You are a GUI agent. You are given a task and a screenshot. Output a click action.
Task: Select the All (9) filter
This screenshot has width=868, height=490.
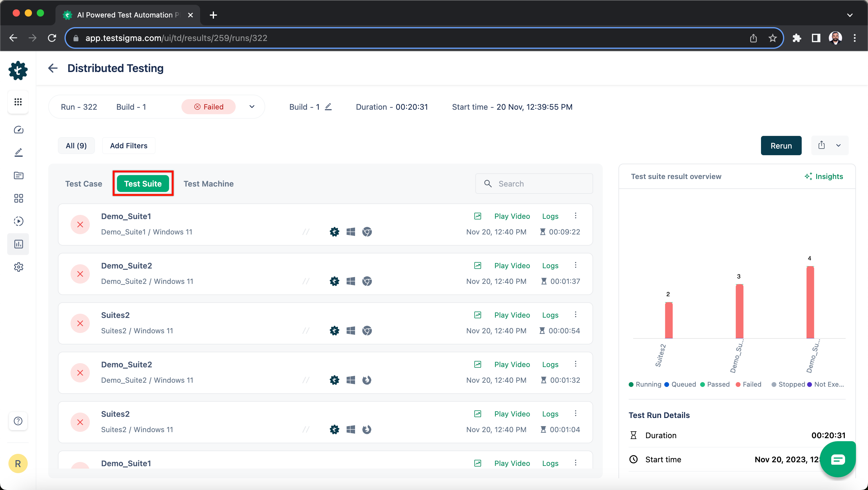click(x=76, y=146)
